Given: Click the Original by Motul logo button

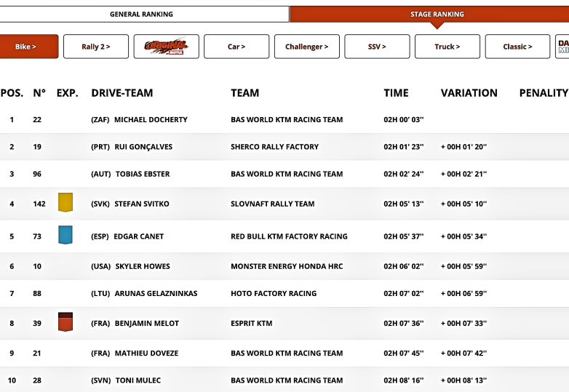Looking at the screenshot, I should [x=166, y=47].
